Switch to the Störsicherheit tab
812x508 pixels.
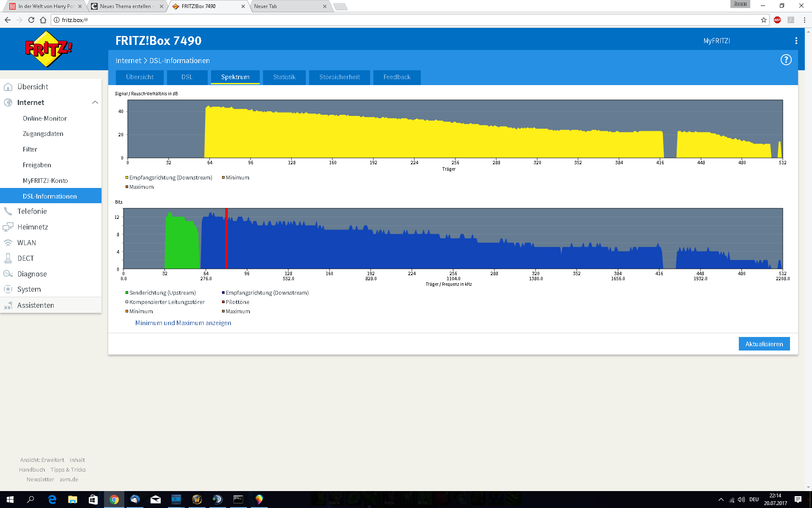click(x=339, y=77)
